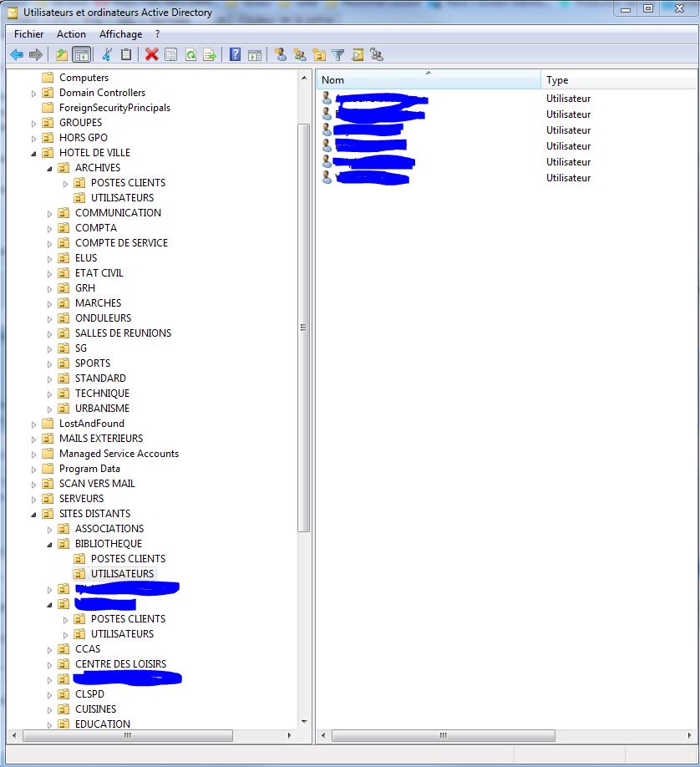
Task: Sort by the Nom column header
Action: [x=429, y=79]
